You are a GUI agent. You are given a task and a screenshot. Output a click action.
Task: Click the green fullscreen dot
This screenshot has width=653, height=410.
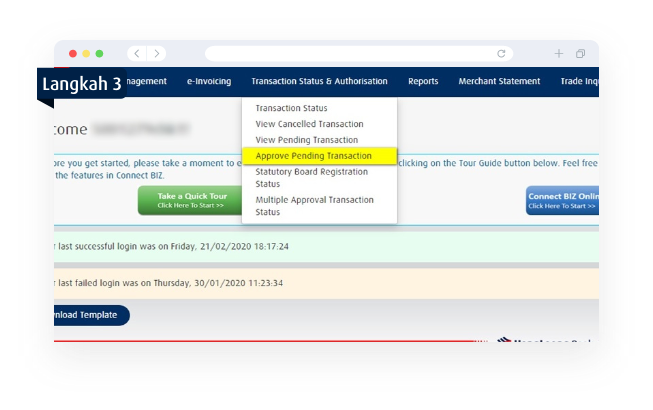[x=100, y=53]
